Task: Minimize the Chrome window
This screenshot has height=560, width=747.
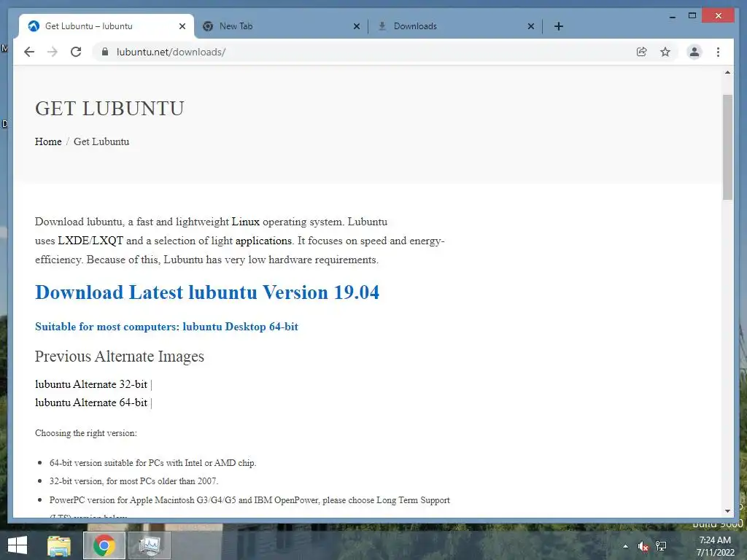Action: pos(672,16)
